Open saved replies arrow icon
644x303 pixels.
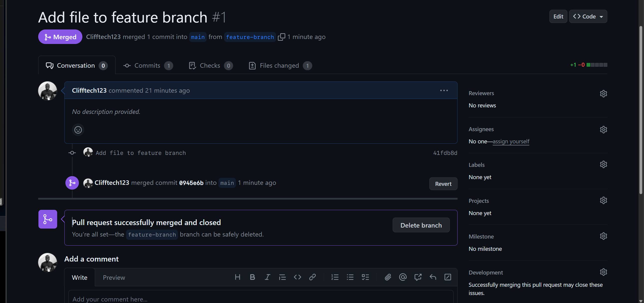coord(433,277)
